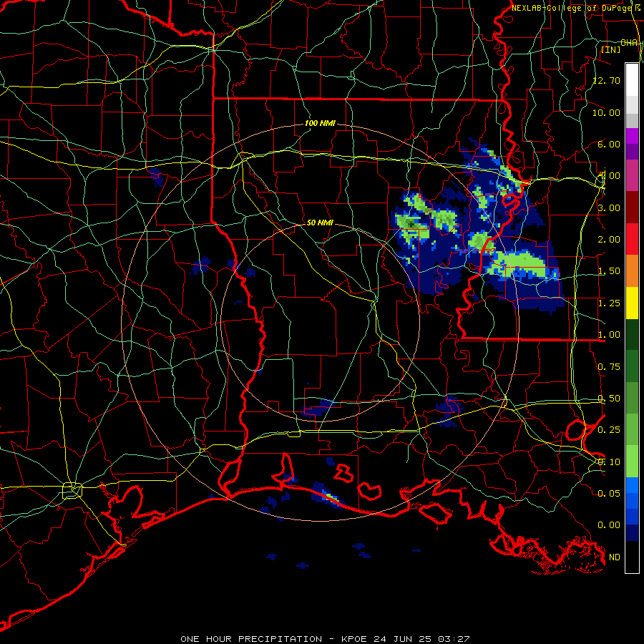The image size is (644, 644).
Task: Select the 12.70 legend value
Action: 606,80
